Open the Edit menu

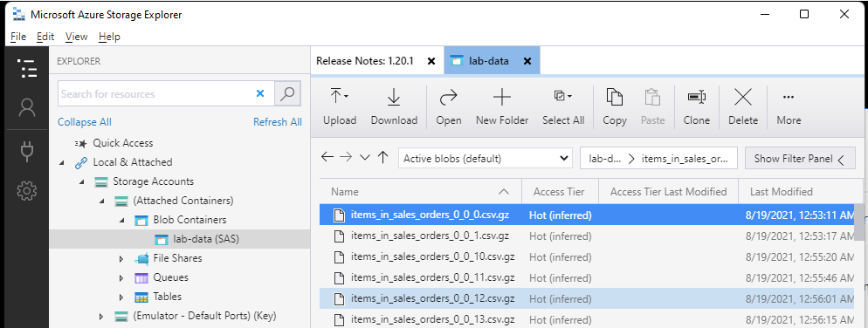point(45,37)
